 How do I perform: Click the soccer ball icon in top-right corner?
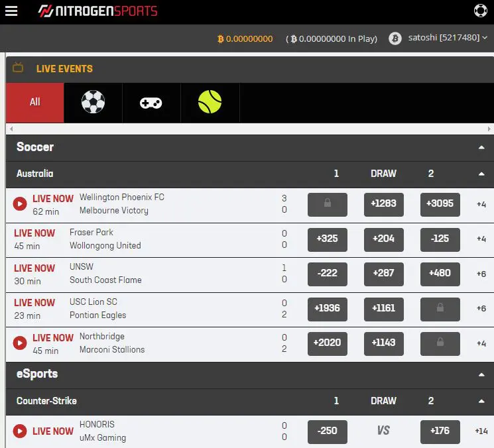481,11
